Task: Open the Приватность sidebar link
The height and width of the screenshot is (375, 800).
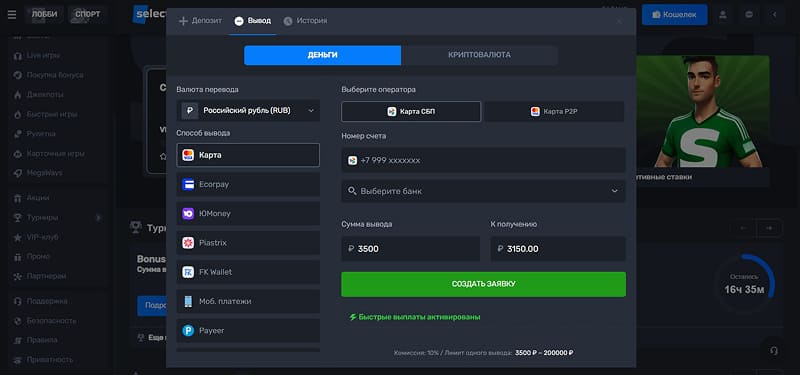Action: tap(49, 360)
